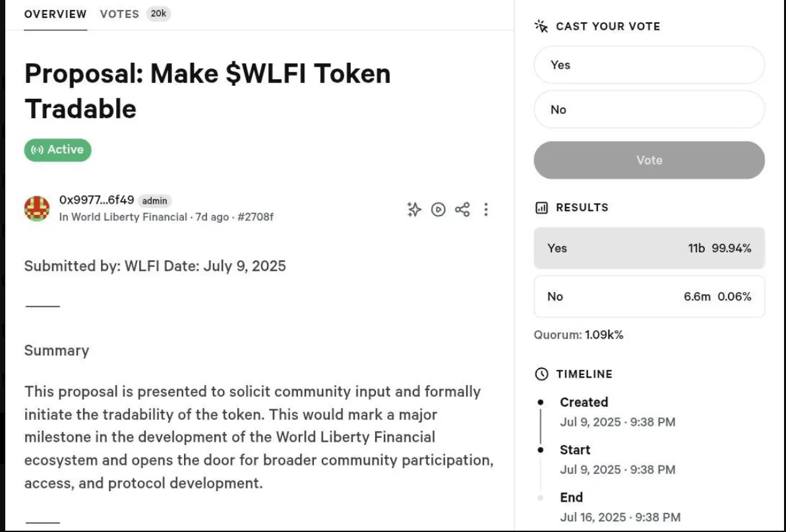This screenshot has width=786, height=532.
Task: Select the Yes vote option
Action: click(649, 65)
